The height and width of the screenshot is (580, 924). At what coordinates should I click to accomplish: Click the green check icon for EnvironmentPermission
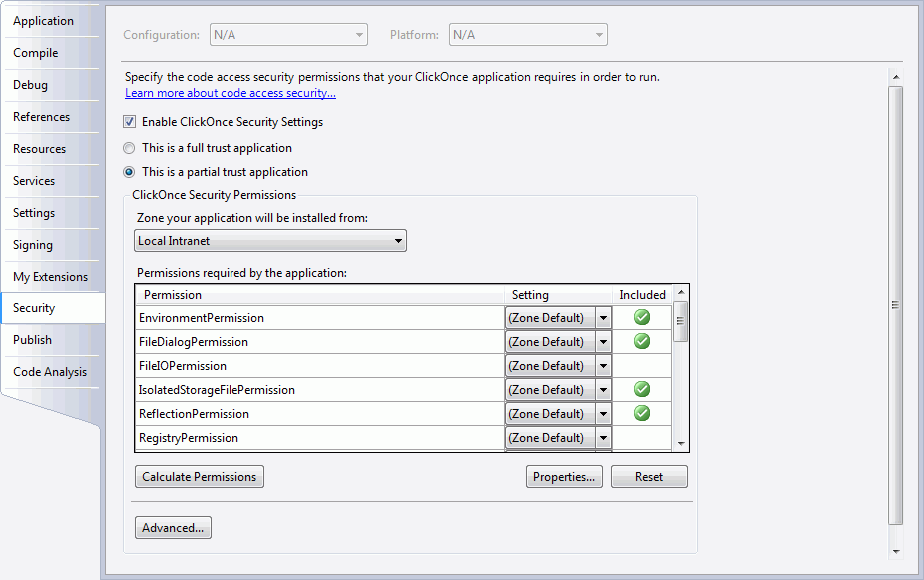click(642, 317)
